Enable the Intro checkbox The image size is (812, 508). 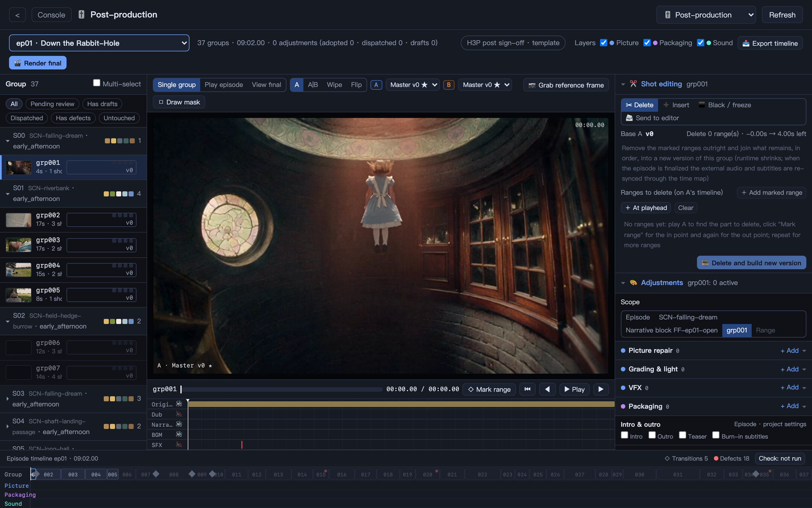point(624,435)
